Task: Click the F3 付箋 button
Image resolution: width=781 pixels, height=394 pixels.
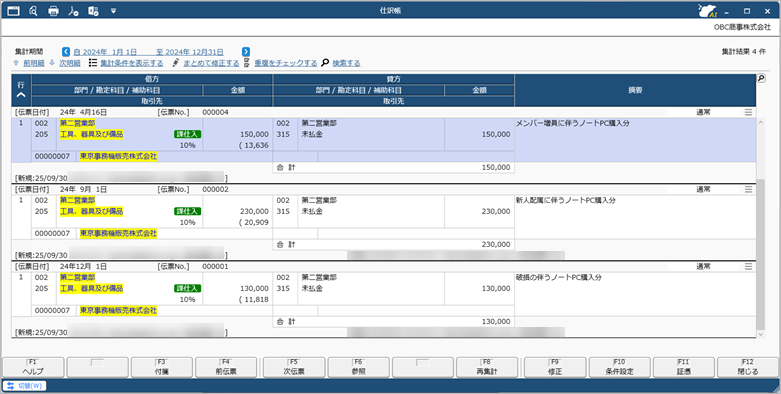Action: 162,367
